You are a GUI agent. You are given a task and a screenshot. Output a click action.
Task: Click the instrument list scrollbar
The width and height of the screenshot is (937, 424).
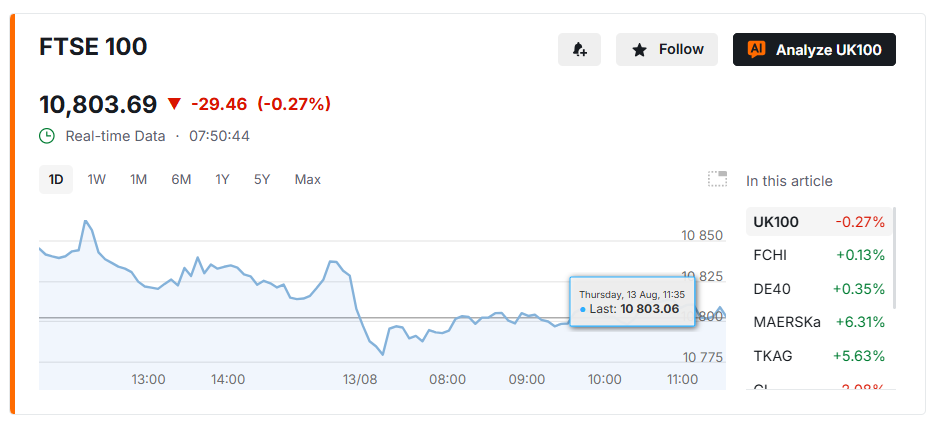click(895, 258)
